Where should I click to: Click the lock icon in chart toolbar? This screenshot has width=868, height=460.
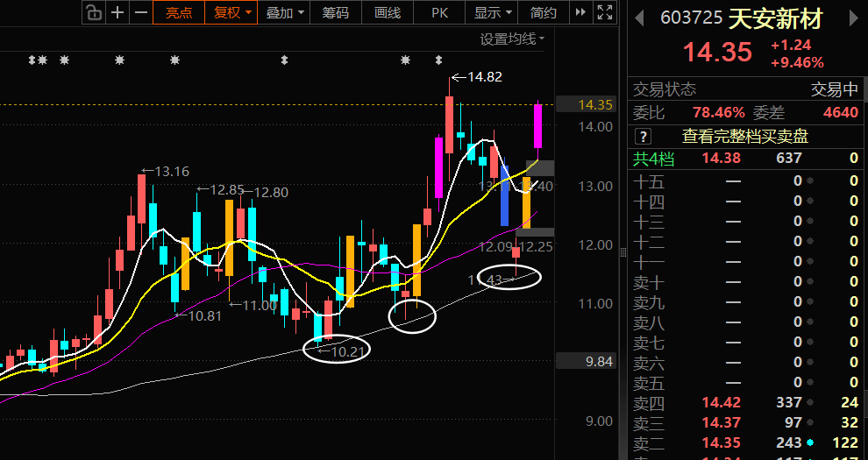click(x=95, y=12)
